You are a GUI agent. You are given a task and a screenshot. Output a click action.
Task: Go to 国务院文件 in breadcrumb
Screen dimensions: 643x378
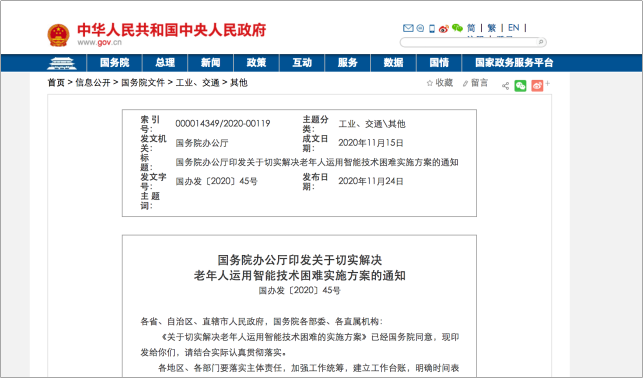pyautogui.click(x=143, y=83)
